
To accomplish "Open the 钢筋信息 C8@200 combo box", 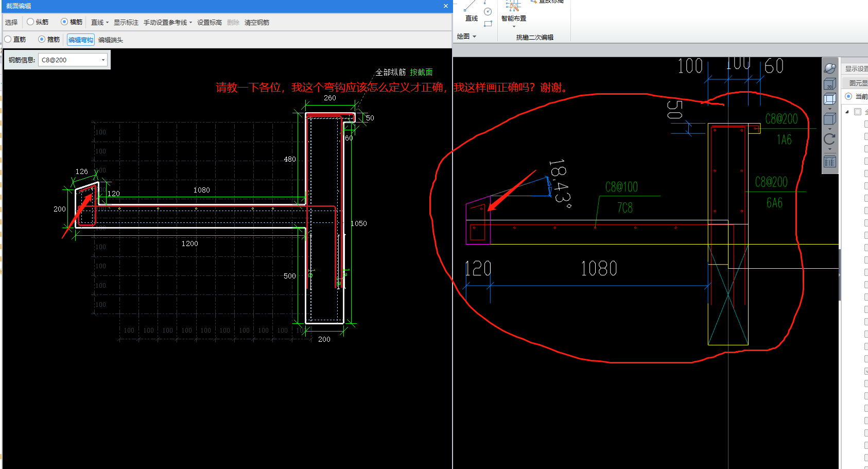I will point(73,60).
